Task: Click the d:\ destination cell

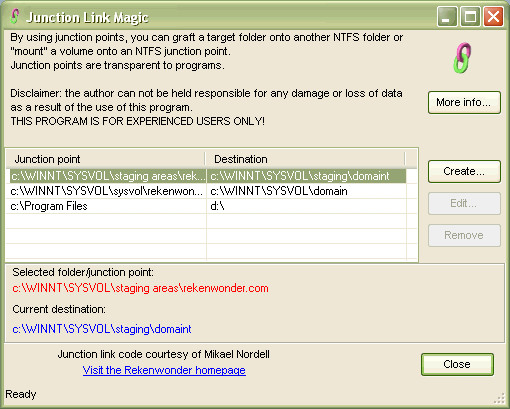Action: [x=307, y=206]
